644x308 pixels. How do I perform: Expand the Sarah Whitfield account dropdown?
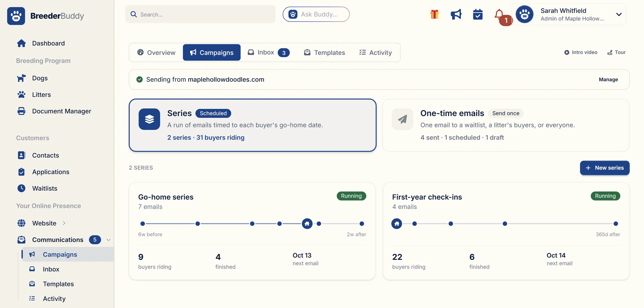[x=619, y=14]
